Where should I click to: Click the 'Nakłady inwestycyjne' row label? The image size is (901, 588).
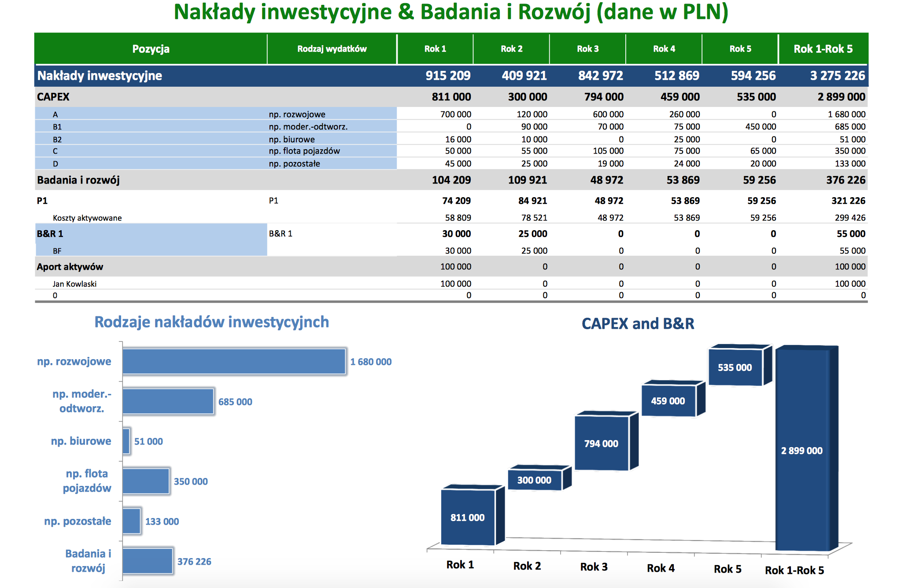(x=100, y=76)
